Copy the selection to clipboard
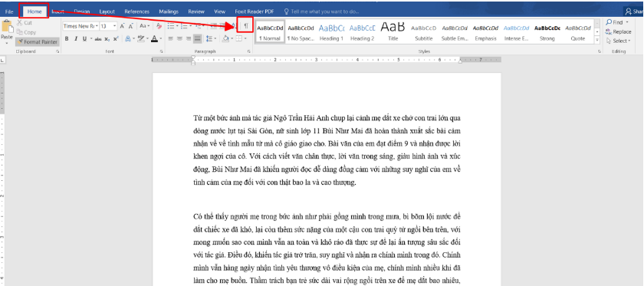644x286 pixels. (x=27, y=32)
